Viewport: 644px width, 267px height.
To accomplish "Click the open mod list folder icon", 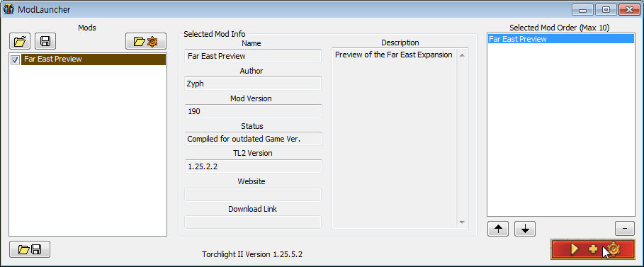I will point(20,41).
